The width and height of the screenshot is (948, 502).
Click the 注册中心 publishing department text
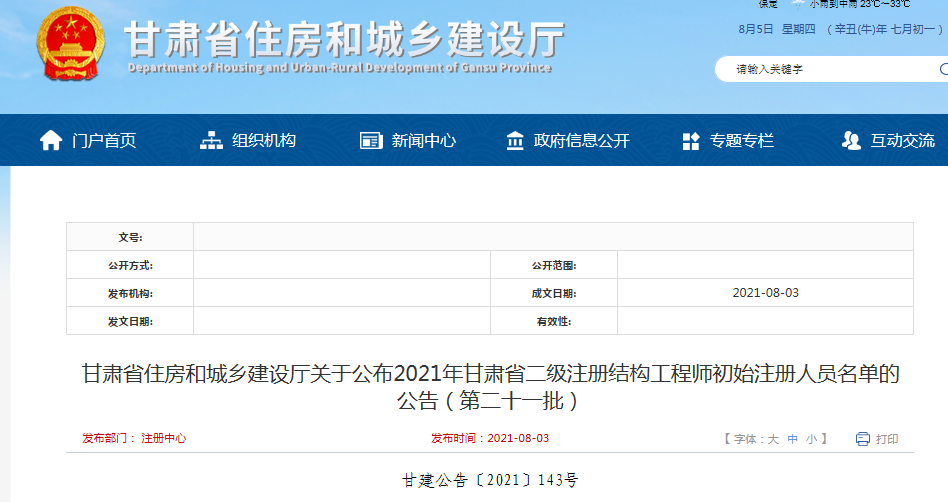click(163, 439)
